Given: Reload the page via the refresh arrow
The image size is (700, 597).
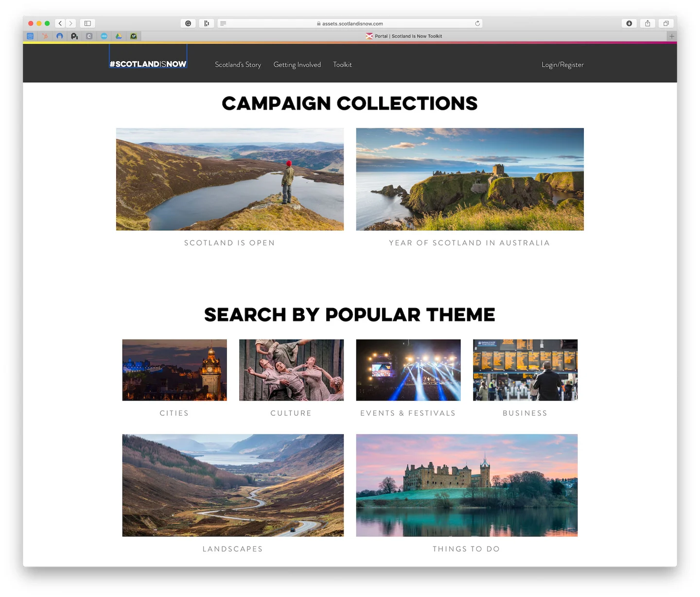Looking at the screenshot, I should coord(477,23).
